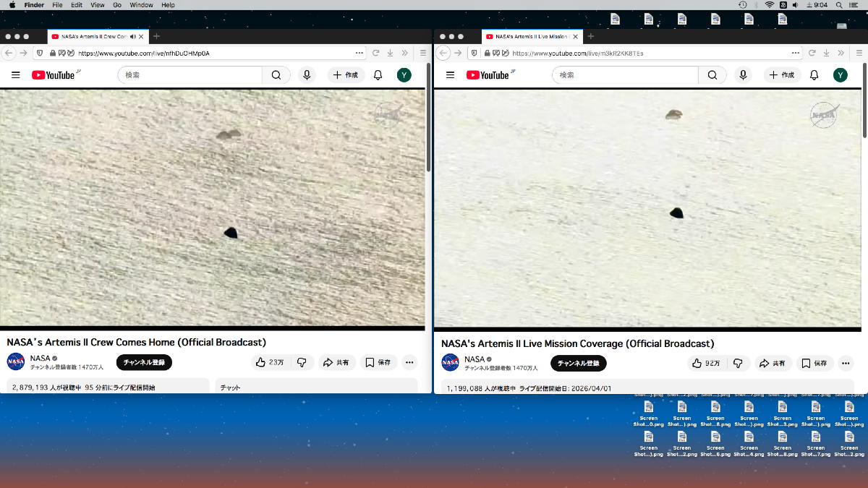
Task: Open more actions under Live Mission Coverage video
Action: coord(846,363)
